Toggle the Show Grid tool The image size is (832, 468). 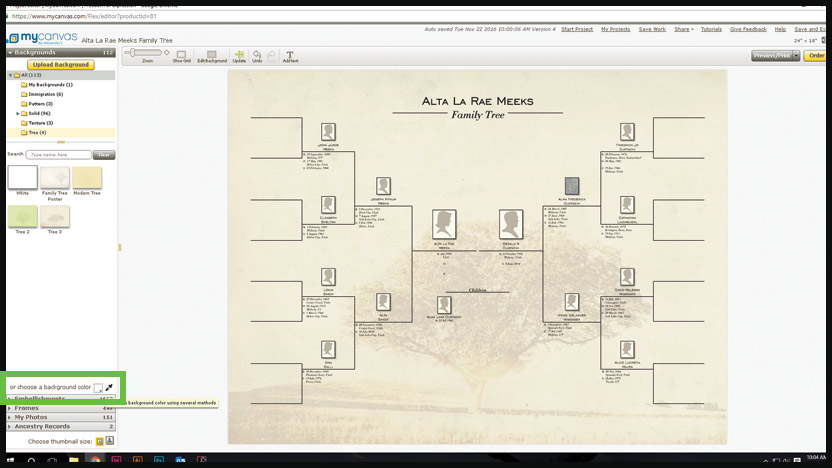pyautogui.click(x=181, y=56)
